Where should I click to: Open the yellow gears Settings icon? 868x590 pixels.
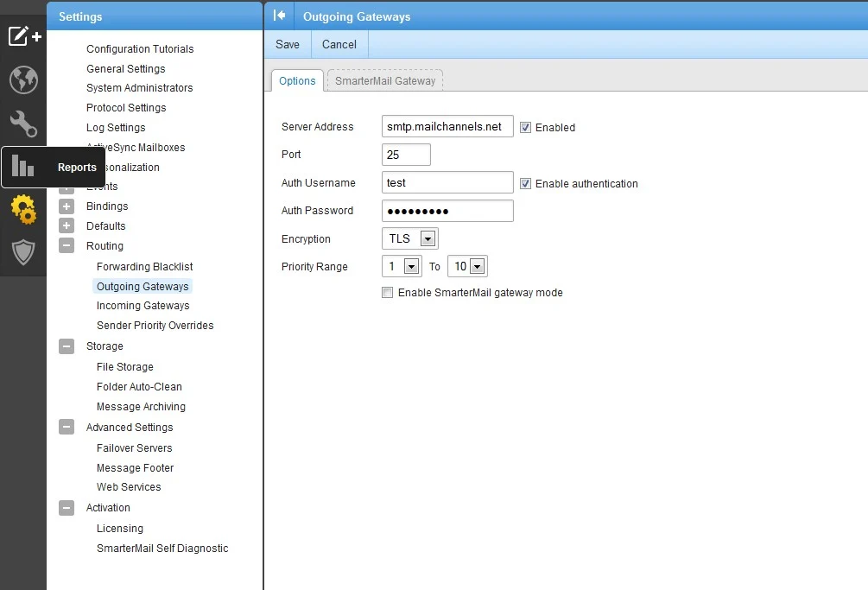(23, 209)
